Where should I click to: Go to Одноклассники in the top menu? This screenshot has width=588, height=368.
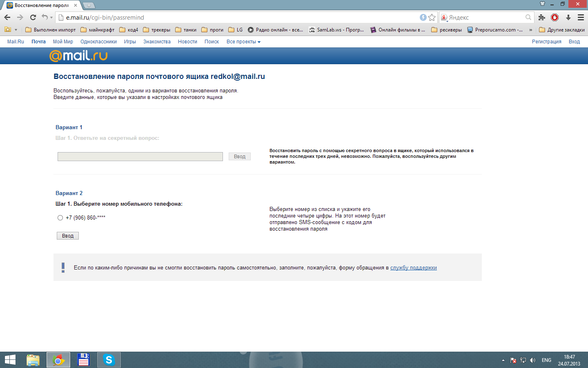click(x=98, y=42)
